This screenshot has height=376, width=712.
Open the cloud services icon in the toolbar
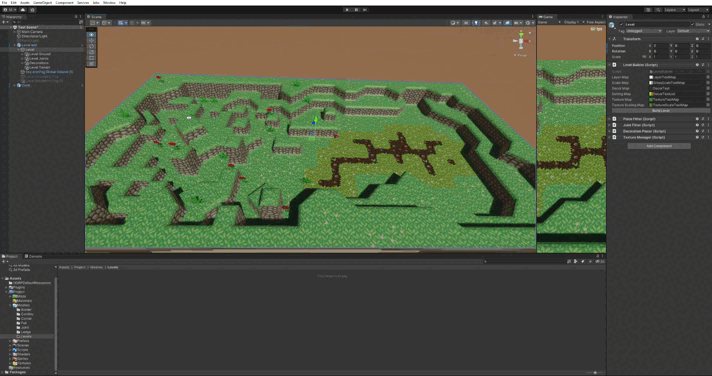pos(23,10)
